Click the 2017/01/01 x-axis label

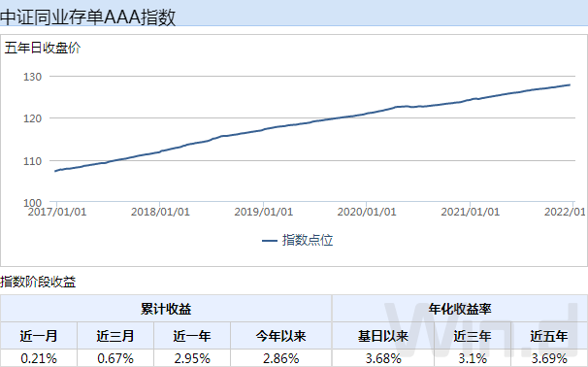[x=57, y=212]
